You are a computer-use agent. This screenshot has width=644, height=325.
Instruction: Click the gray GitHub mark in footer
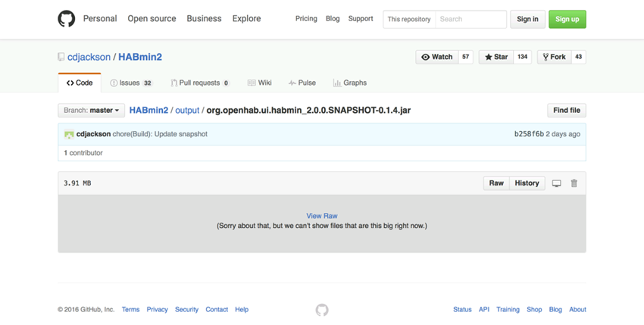pyautogui.click(x=322, y=310)
